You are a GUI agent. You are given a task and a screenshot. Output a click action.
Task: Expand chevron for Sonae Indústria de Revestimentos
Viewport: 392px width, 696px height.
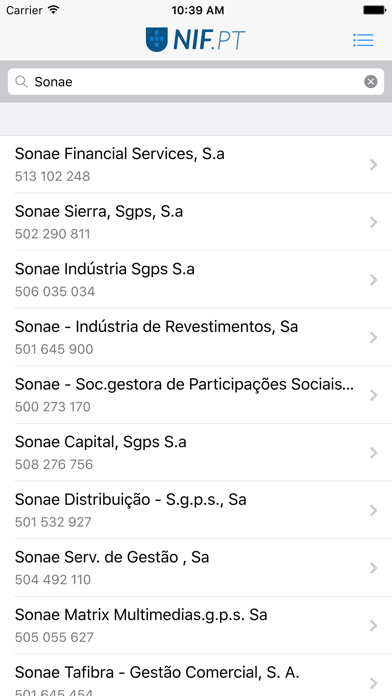[x=373, y=337]
